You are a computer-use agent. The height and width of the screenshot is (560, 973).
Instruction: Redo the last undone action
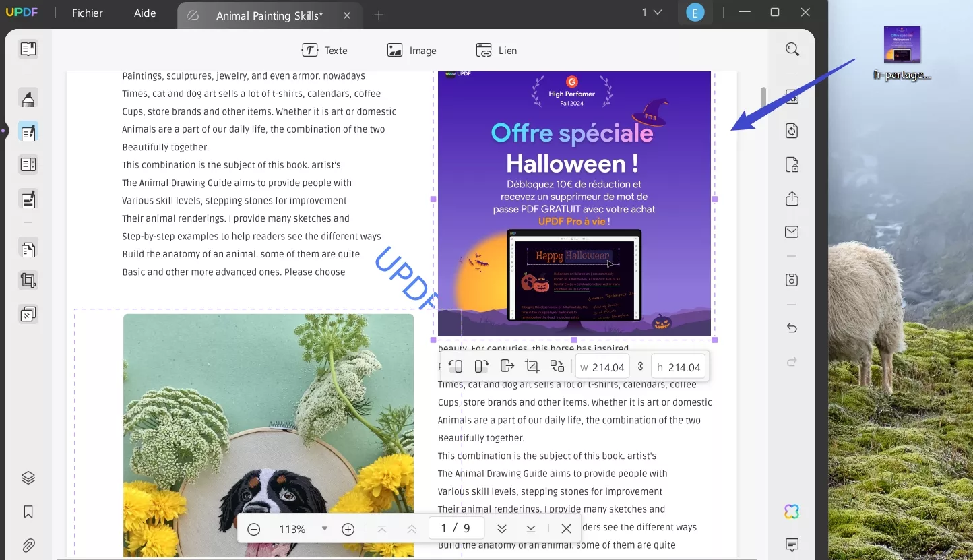click(792, 363)
